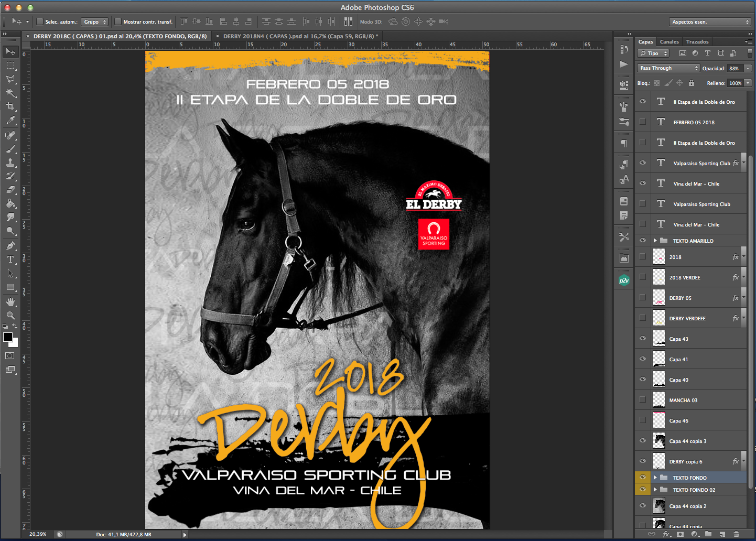Hide the TEXTO AMARILLO group
756x541 pixels.
tap(642, 241)
